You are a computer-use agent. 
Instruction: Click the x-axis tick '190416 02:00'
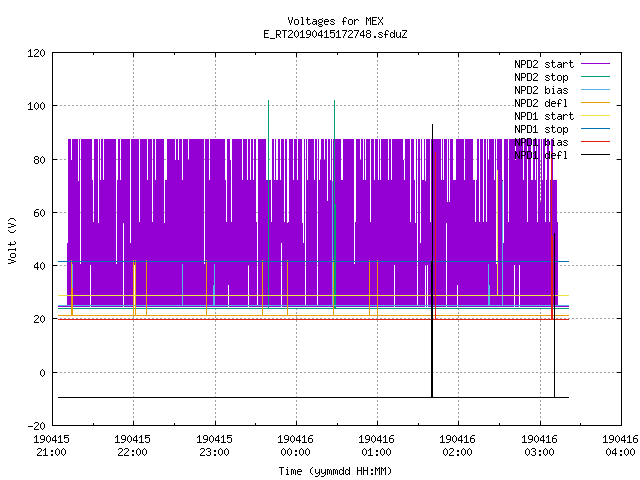457,446
